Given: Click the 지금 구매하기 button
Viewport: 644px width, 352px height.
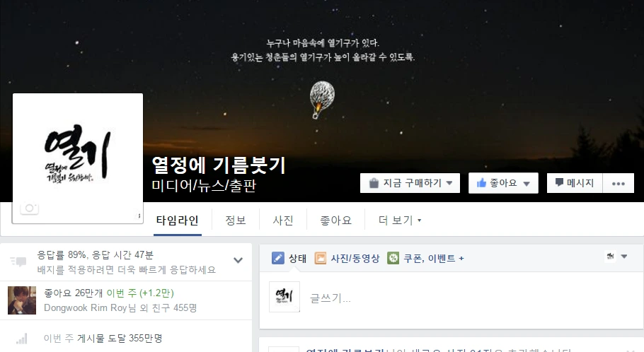Looking at the screenshot, I should tap(410, 183).
